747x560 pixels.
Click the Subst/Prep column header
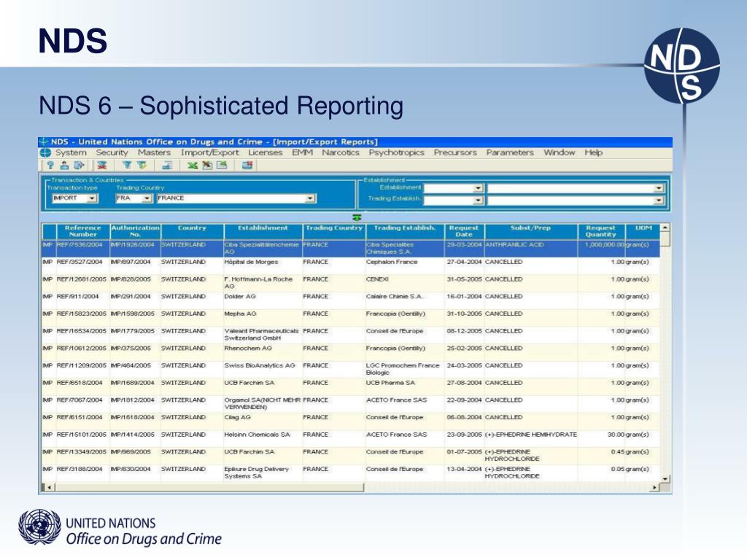click(531, 231)
